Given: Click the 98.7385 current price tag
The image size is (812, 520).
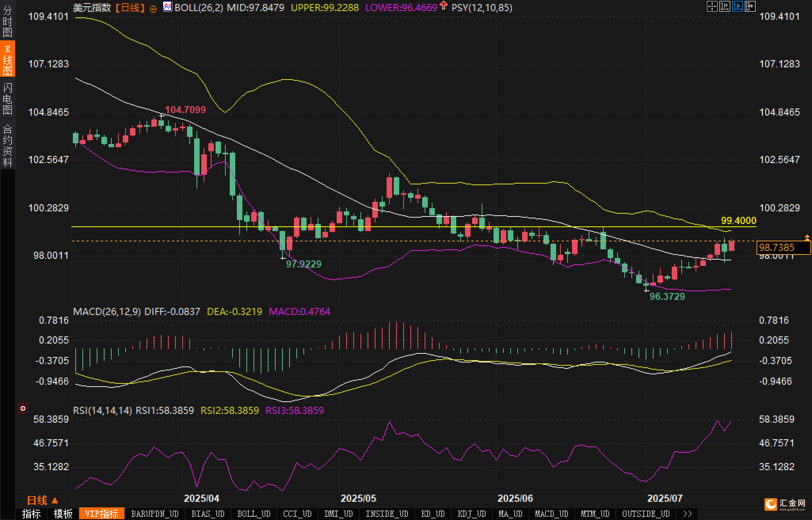Looking at the screenshot, I should [x=783, y=248].
